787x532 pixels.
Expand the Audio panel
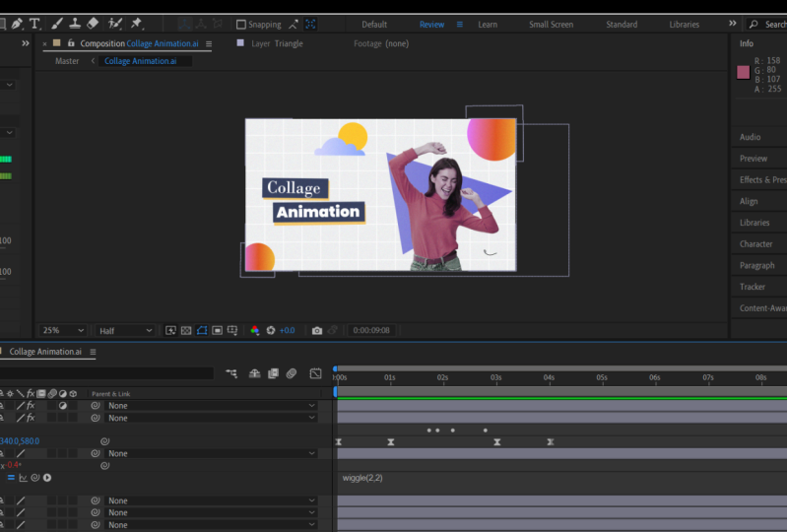pos(750,137)
